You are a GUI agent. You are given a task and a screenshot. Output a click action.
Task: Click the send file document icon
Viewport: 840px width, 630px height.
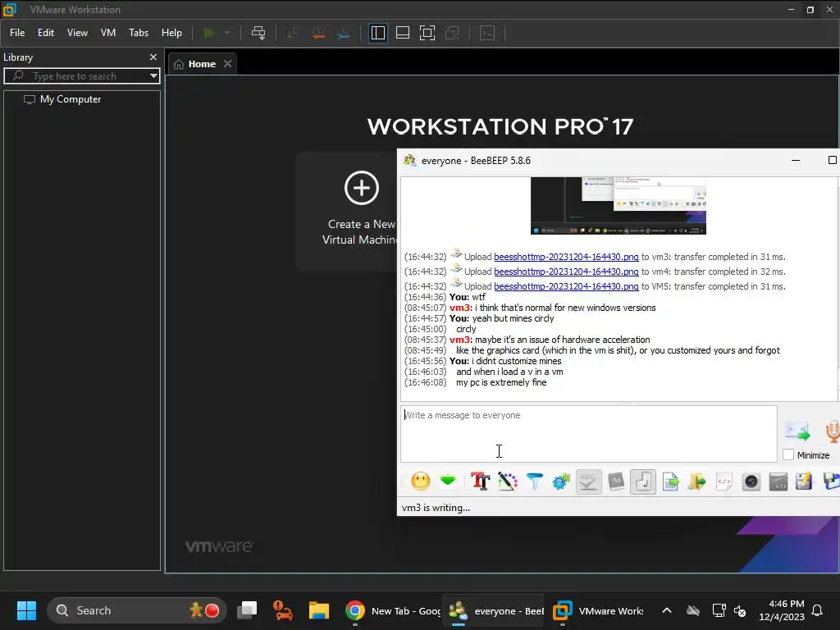coord(670,481)
